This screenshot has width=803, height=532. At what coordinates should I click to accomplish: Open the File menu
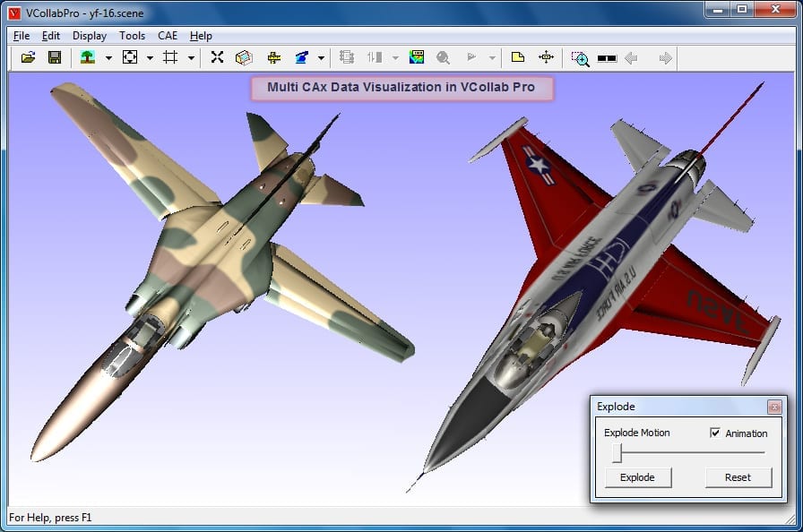coord(22,36)
